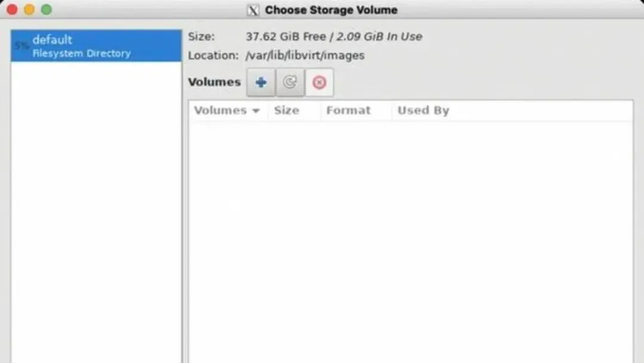Minimize the window with the yellow button
The width and height of the screenshot is (644, 363).
29,10
